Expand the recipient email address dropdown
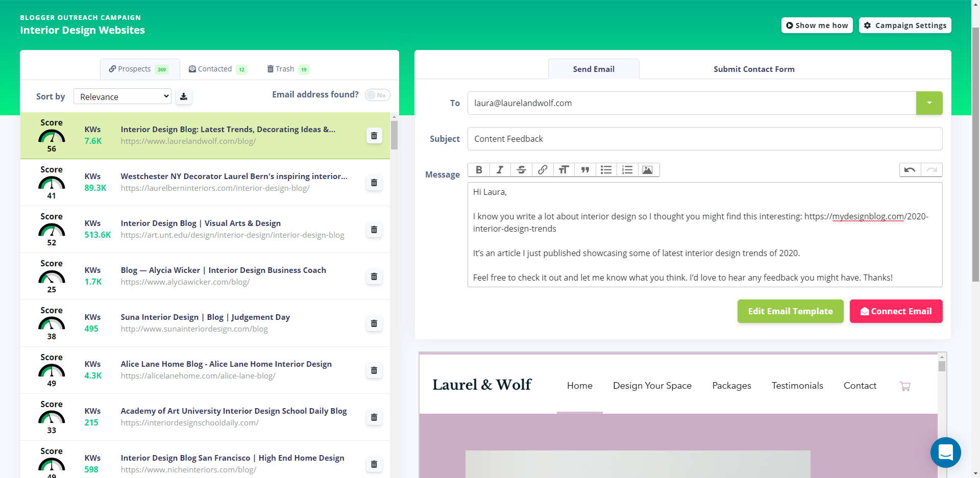The height and width of the screenshot is (478, 980). click(929, 103)
